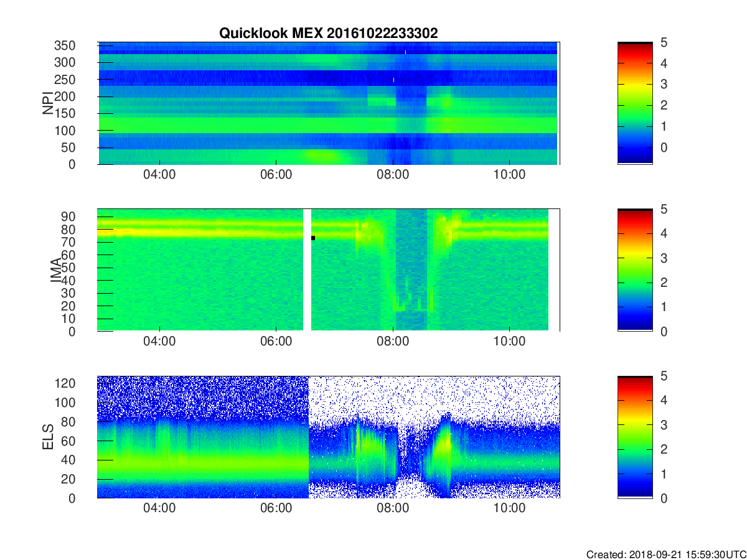Click the 06:00 label under IMA panel
This screenshot has height=560, width=747.
pos(276,342)
